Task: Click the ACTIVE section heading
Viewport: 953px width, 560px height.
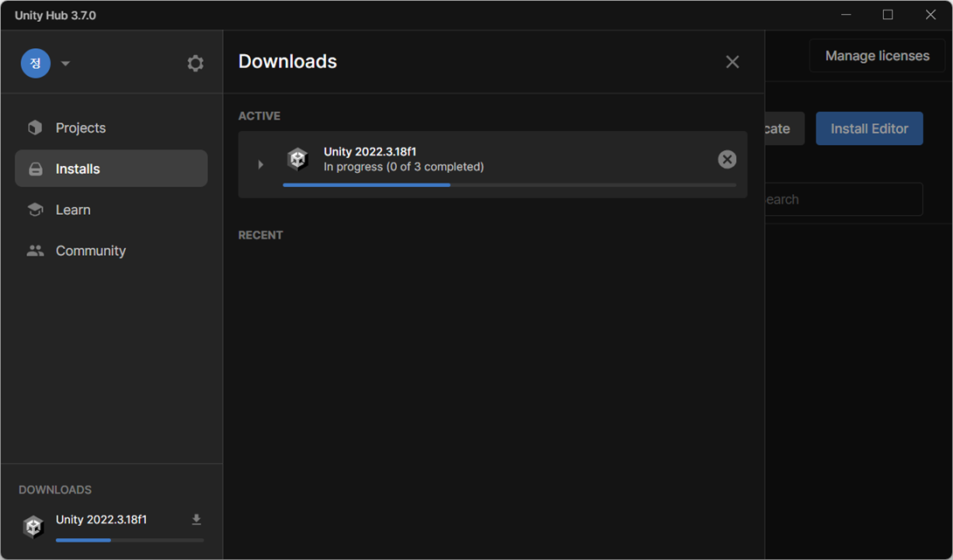Action: [260, 116]
